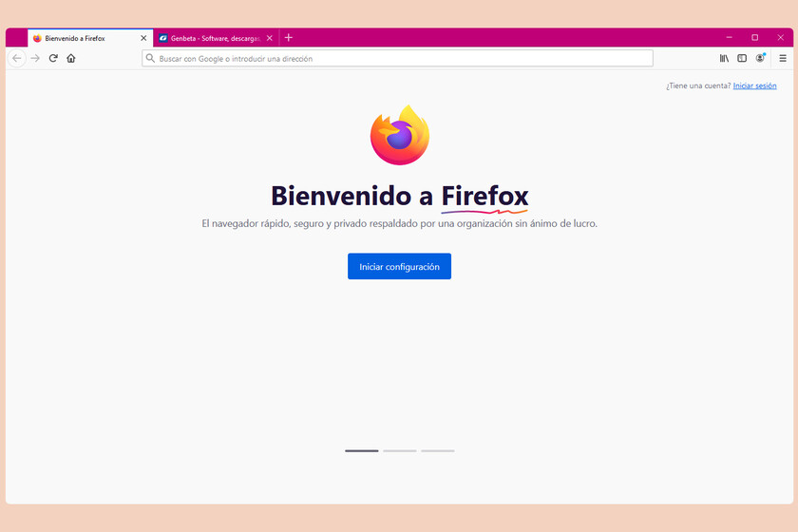Click the Firefox logo image
798x532 pixels.
[400, 136]
